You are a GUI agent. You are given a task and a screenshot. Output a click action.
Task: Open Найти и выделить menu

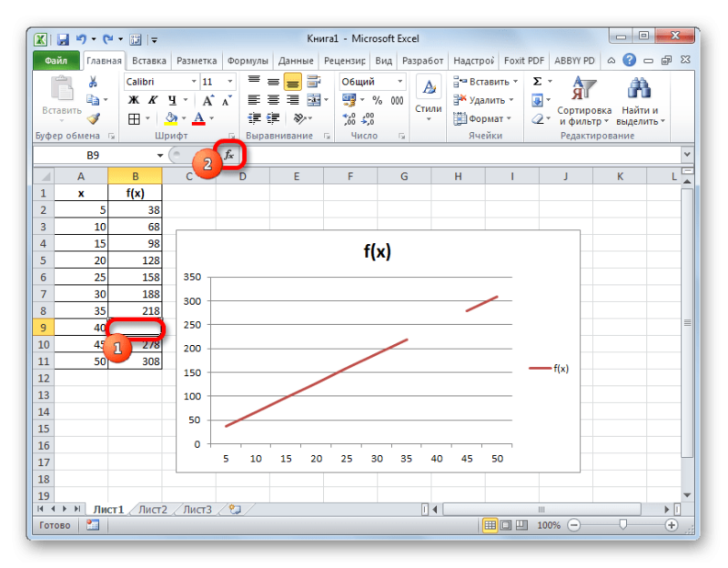641,101
